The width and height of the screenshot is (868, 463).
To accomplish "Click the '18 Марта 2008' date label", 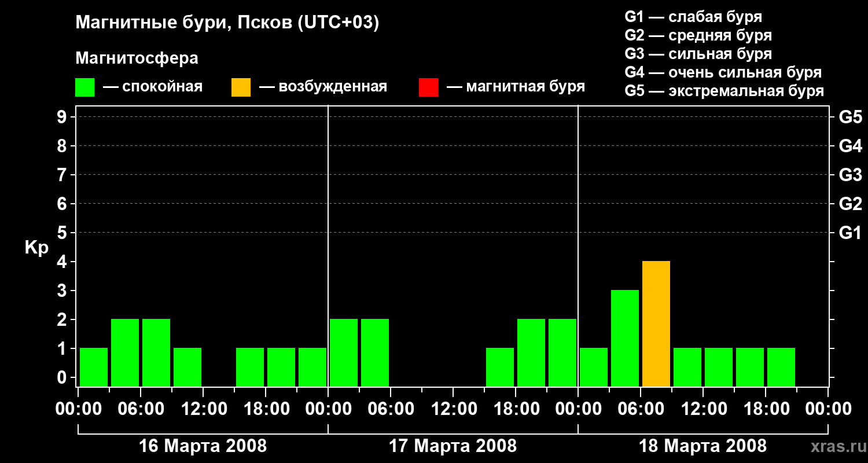I will (703, 446).
